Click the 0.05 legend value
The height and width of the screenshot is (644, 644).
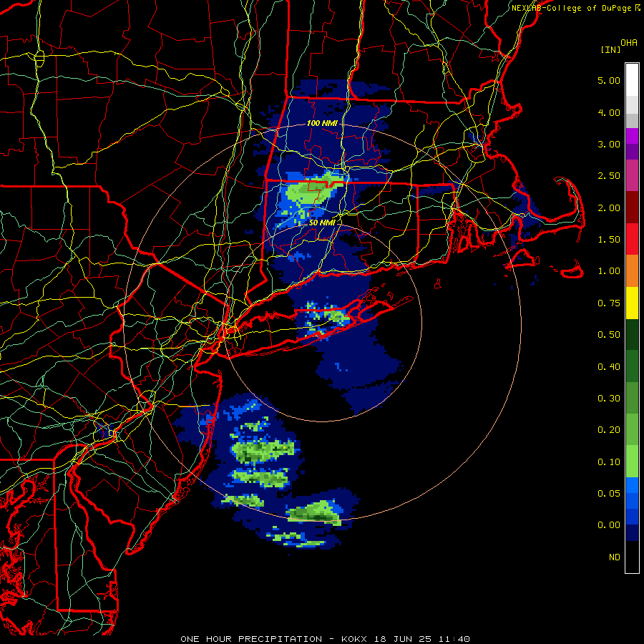click(609, 494)
